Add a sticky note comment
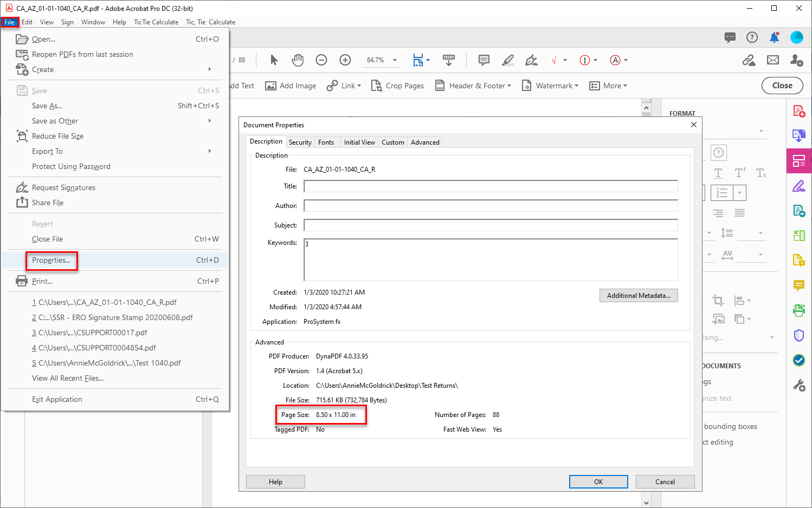This screenshot has width=812, height=508. [484, 60]
